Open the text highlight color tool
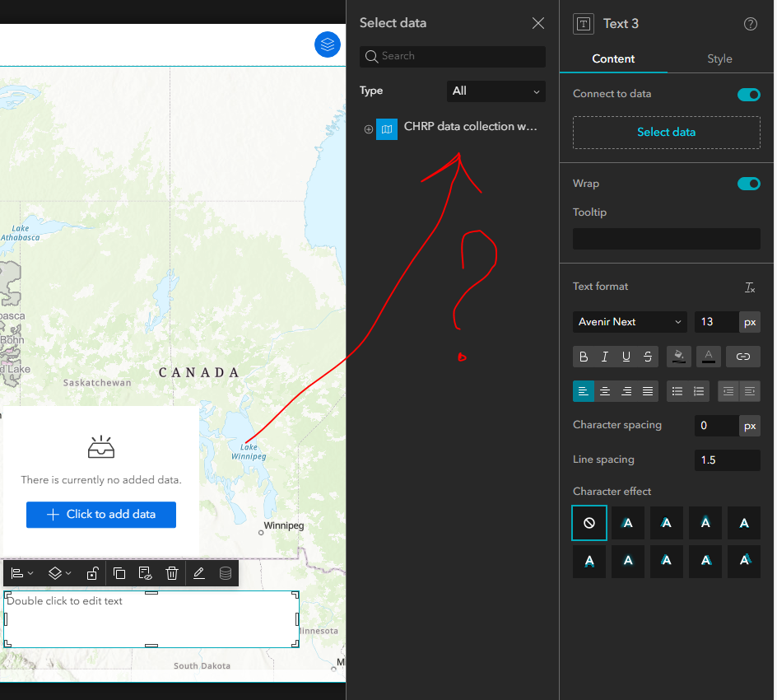The image size is (777, 700). point(678,357)
